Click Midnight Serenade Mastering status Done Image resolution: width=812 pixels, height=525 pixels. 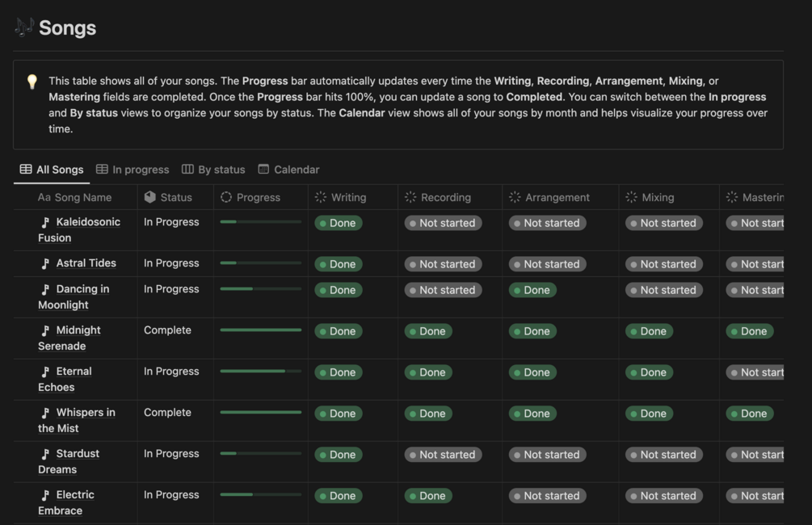[x=749, y=331]
